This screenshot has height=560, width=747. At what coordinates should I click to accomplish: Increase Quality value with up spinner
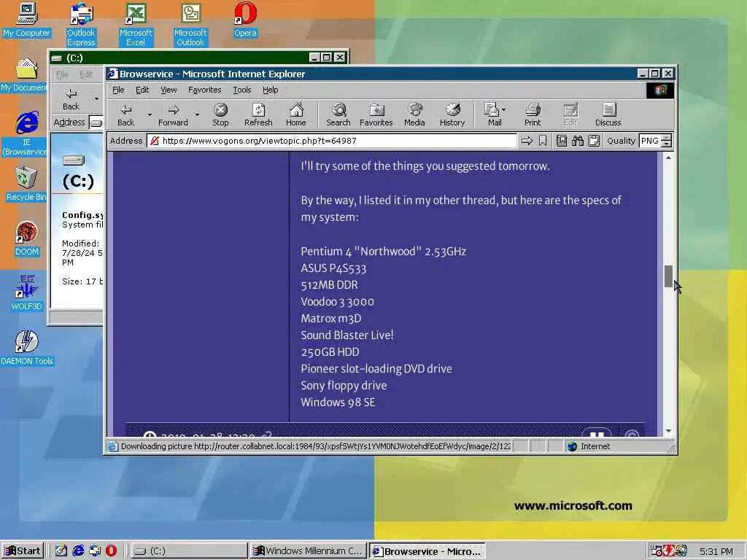click(667, 138)
